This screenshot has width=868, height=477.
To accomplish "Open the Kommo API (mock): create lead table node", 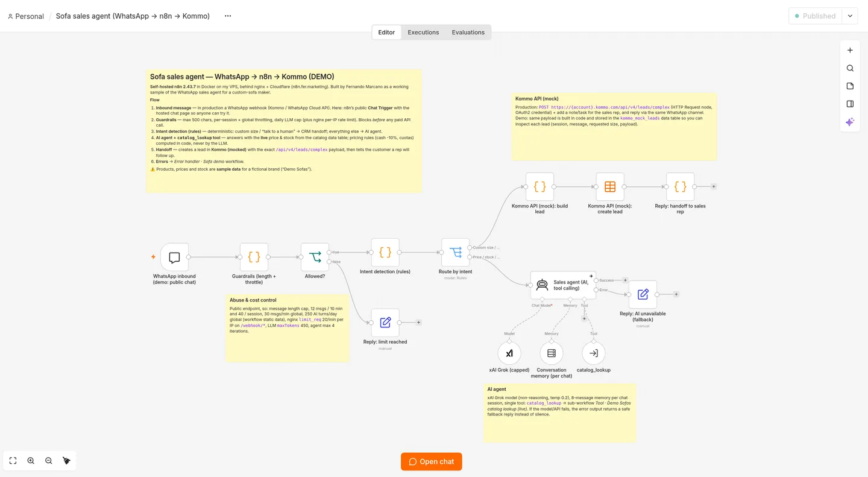I will (610, 187).
